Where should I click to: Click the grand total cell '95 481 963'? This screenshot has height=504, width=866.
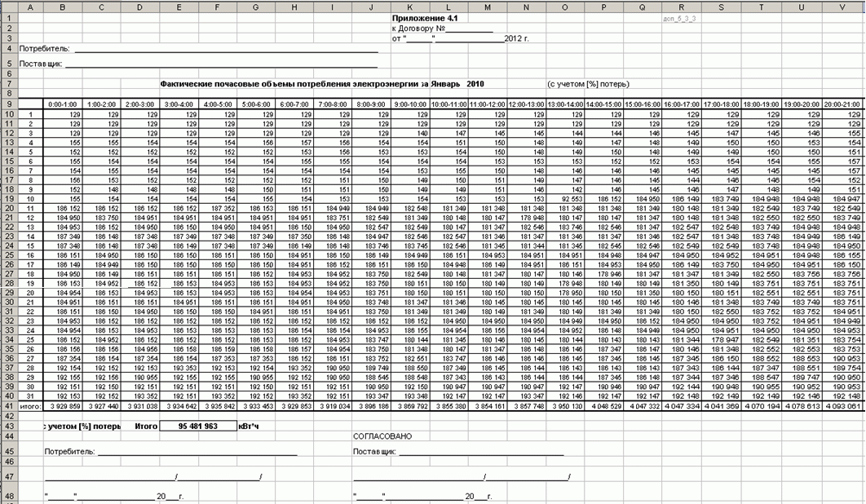tap(198, 426)
